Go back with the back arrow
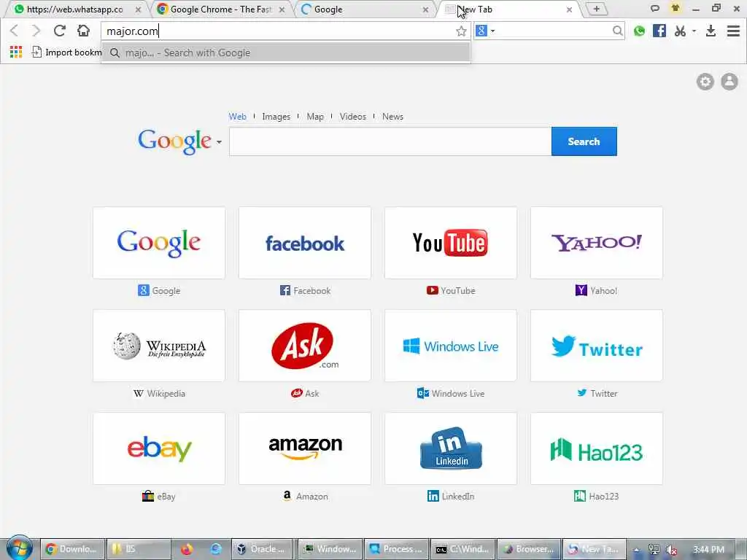 (x=15, y=31)
